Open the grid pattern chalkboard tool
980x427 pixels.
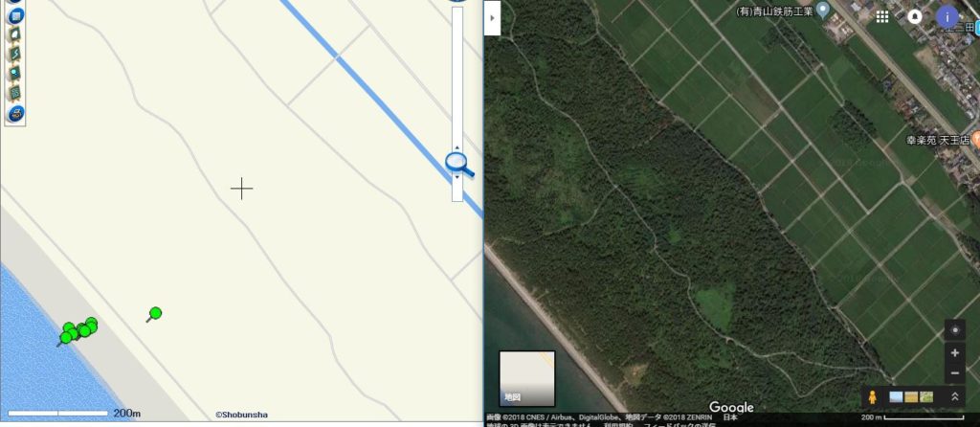pos(15,93)
